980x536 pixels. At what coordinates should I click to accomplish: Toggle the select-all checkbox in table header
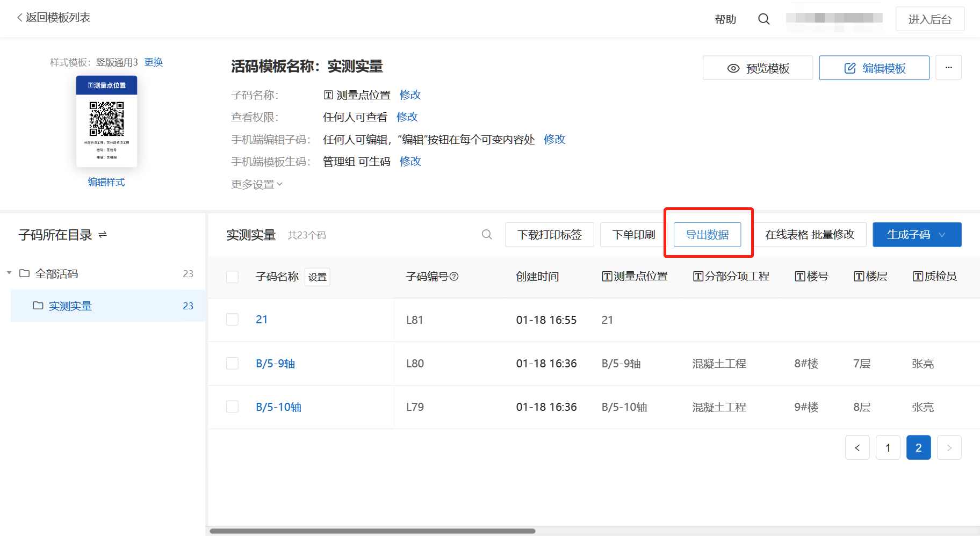click(x=232, y=277)
